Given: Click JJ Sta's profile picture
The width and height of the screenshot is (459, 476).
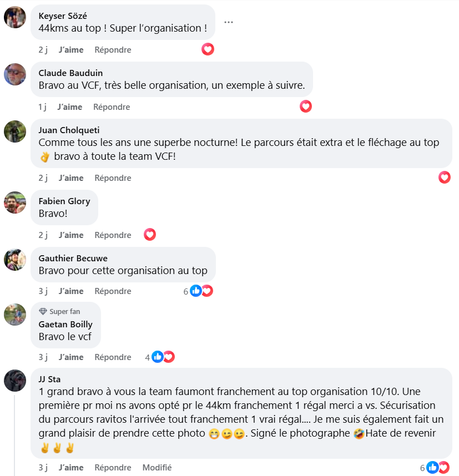Looking at the screenshot, I should click(x=15, y=381).
